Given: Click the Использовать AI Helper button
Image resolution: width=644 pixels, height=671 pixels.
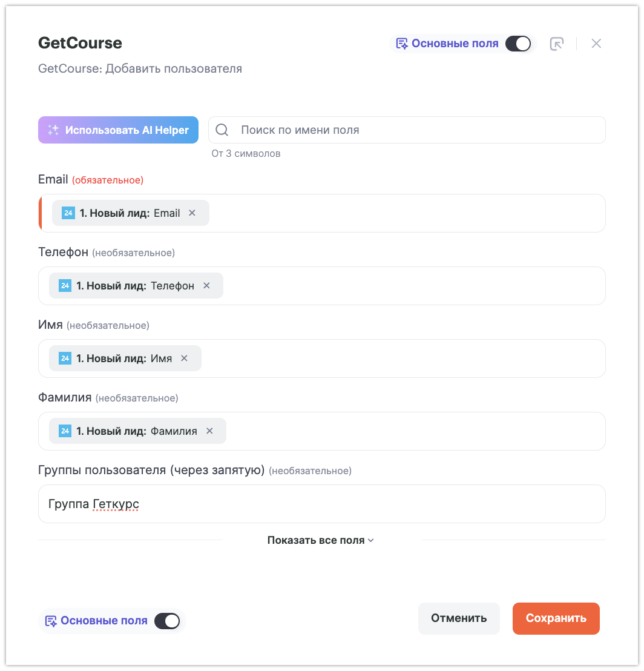Looking at the screenshot, I should (118, 130).
